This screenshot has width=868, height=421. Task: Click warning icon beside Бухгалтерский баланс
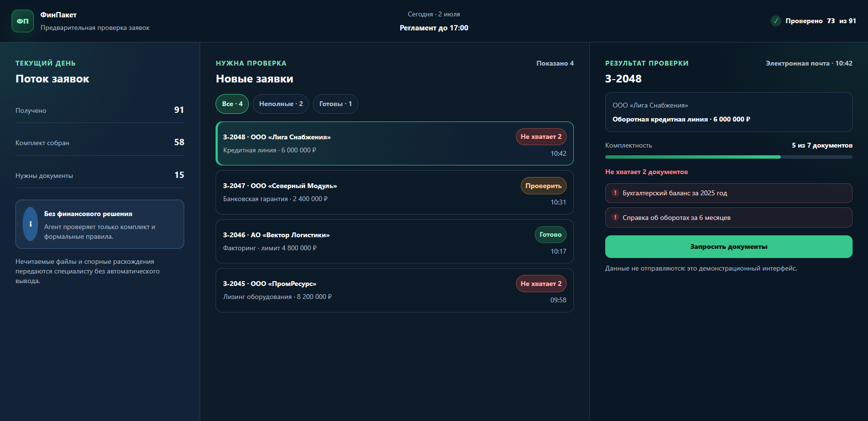(615, 193)
